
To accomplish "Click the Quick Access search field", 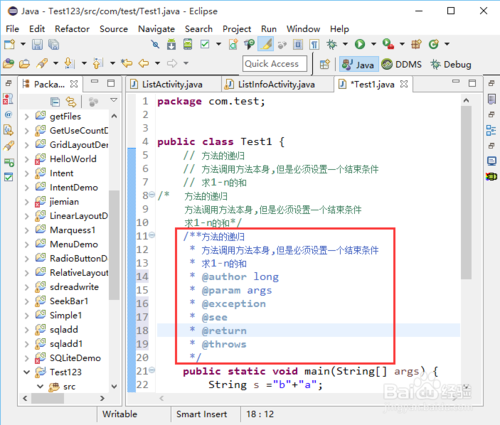I will click(x=275, y=64).
